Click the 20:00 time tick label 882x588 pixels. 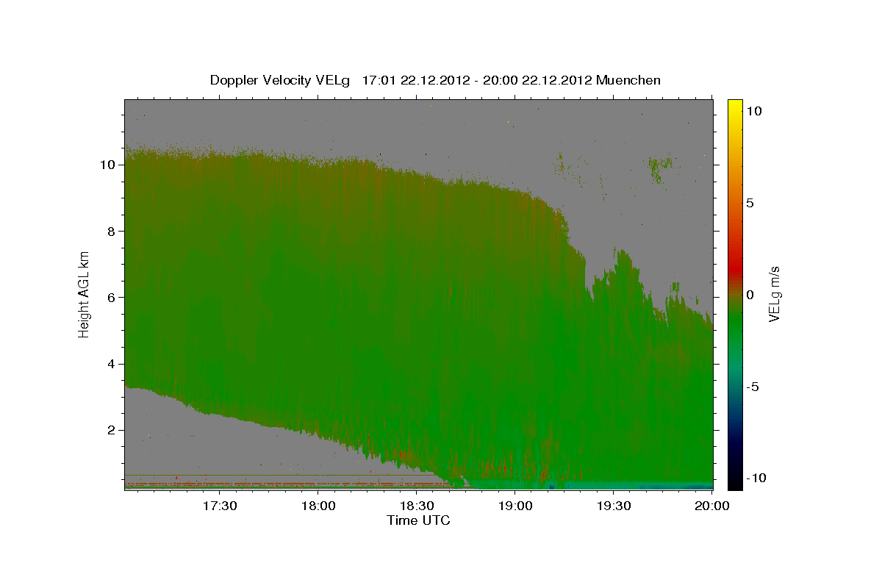(712, 506)
